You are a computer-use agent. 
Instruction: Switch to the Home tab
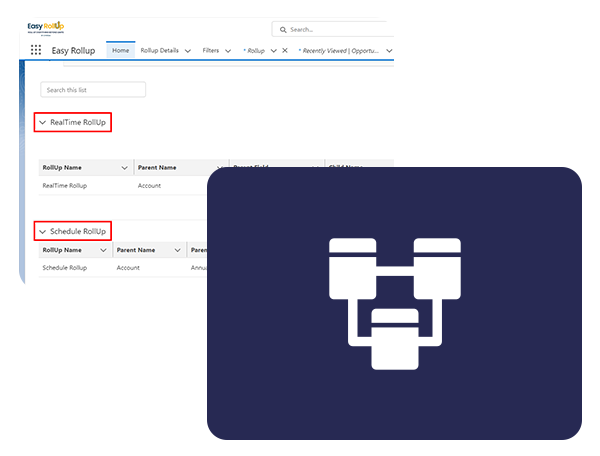click(x=121, y=50)
